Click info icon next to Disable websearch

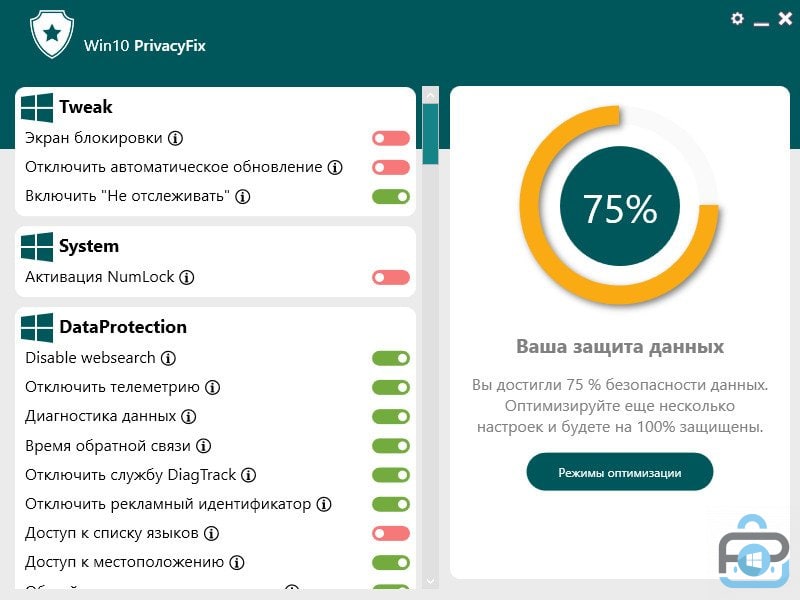pyautogui.click(x=169, y=358)
